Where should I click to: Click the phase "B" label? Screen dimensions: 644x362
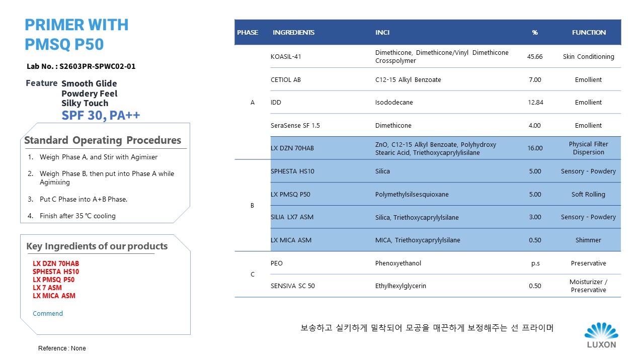pyautogui.click(x=253, y=206)
